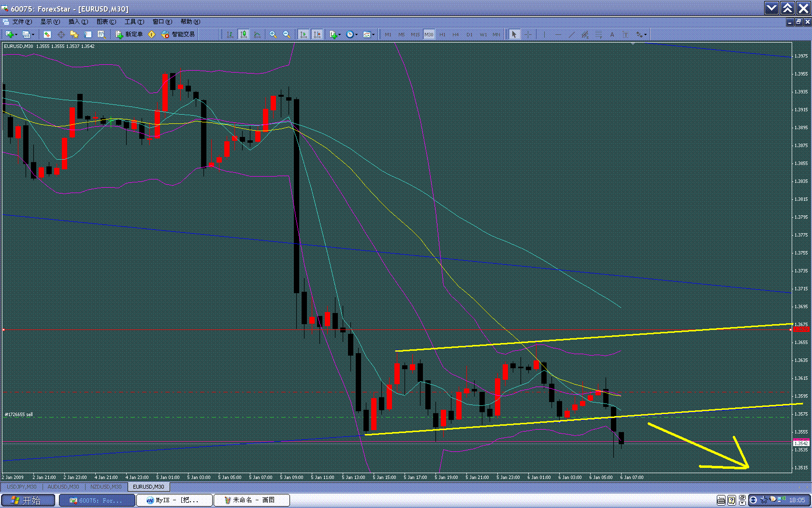Toggle chart auto scroll
This screenshot has height=508, width=812.
(304, 34)
